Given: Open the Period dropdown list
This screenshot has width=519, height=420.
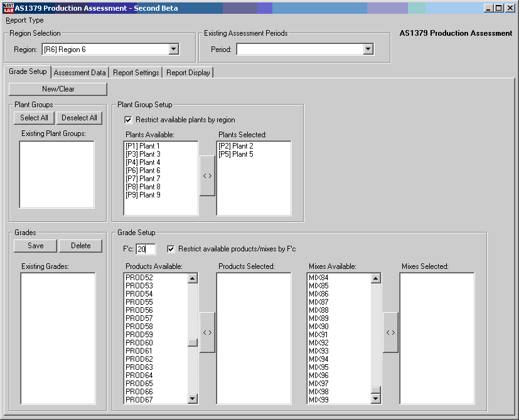Looking at the screenshot, I should (x=368, y=50).
